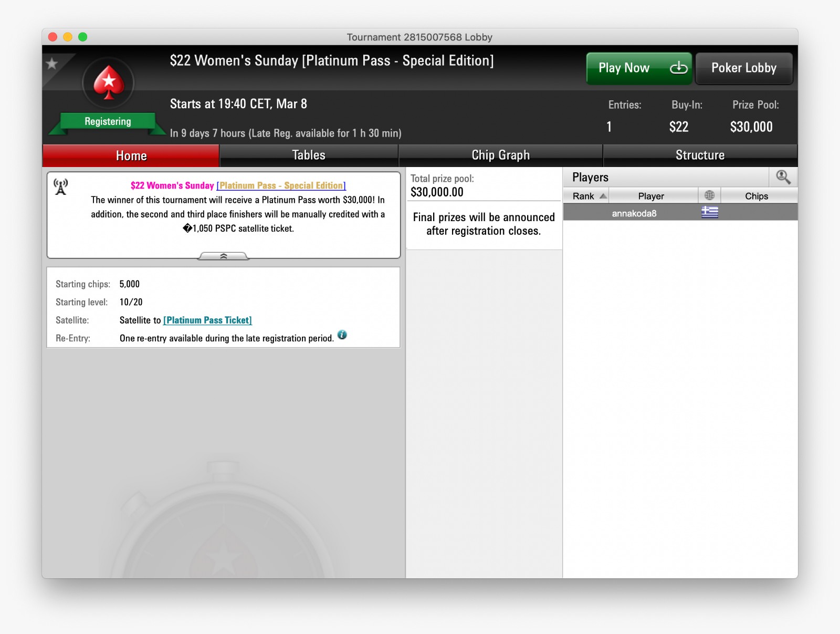Click the PokerStars red spade logo
840x634 pixels.
coord(108,82)
